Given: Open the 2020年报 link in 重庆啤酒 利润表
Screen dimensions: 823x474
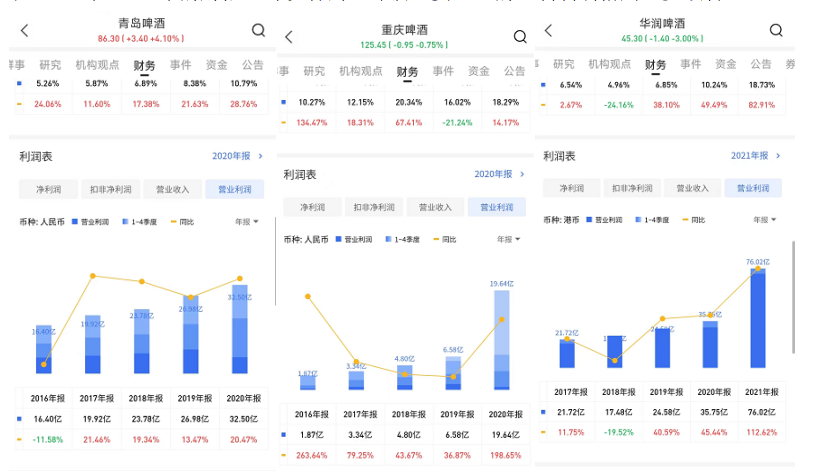Looking at the screenshot, I should pyautogui.click(x=499, y=174).
